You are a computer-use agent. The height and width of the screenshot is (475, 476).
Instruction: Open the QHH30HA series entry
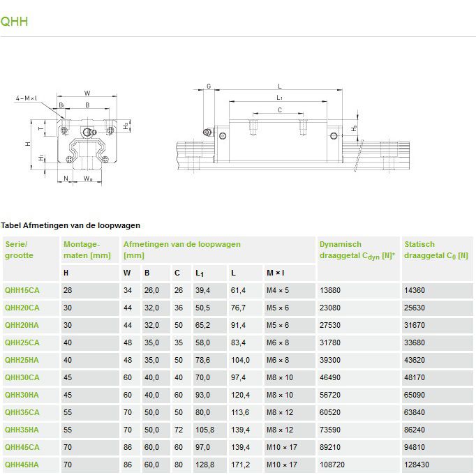coord(22,395)
